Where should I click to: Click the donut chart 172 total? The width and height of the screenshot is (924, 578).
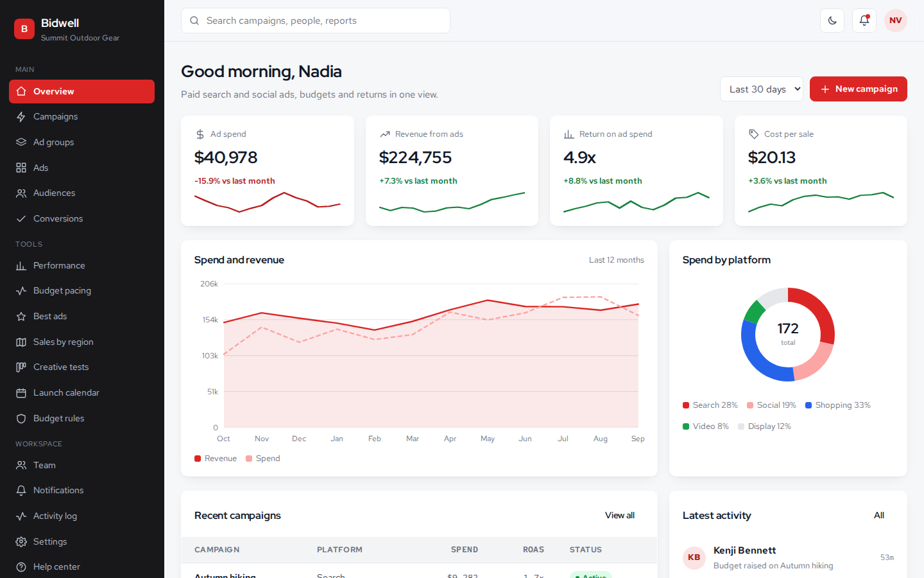pos(788,335)
